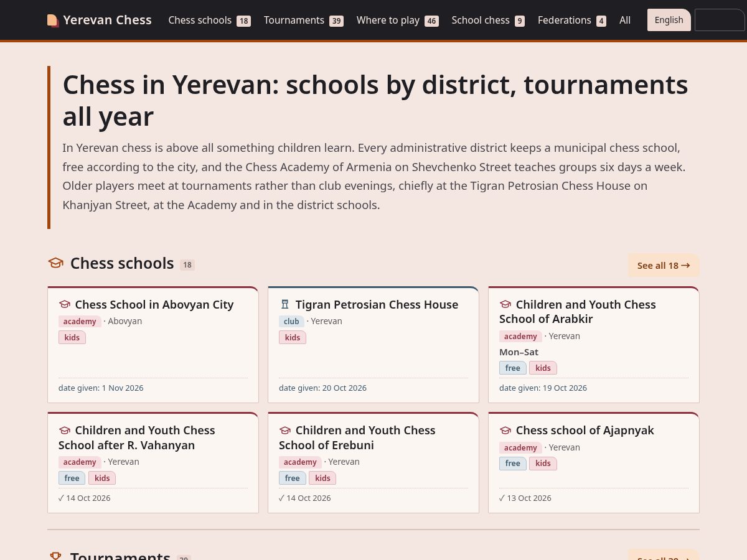Image resolution: width=747 pixels, height=560 pixels.
Task: Click 'date given: 1 Nov 2026' text
Action: pyautogui.click(x=101, y=388)
